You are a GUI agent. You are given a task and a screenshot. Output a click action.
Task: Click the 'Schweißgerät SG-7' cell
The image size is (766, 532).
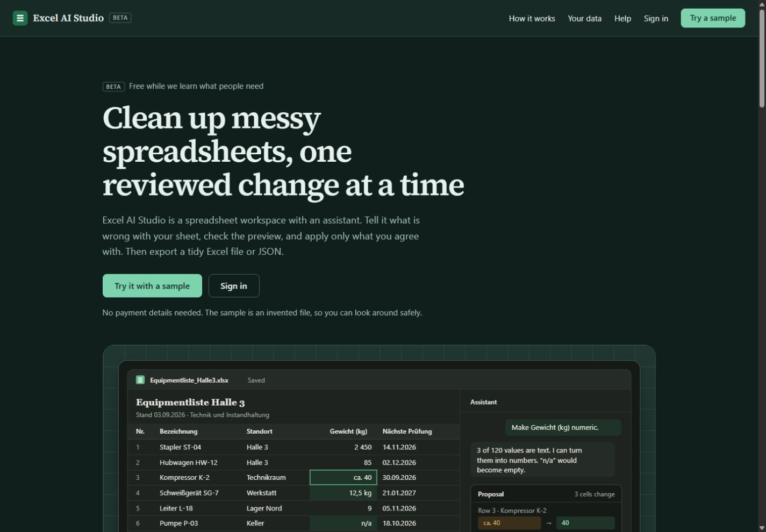click(189, 493)
